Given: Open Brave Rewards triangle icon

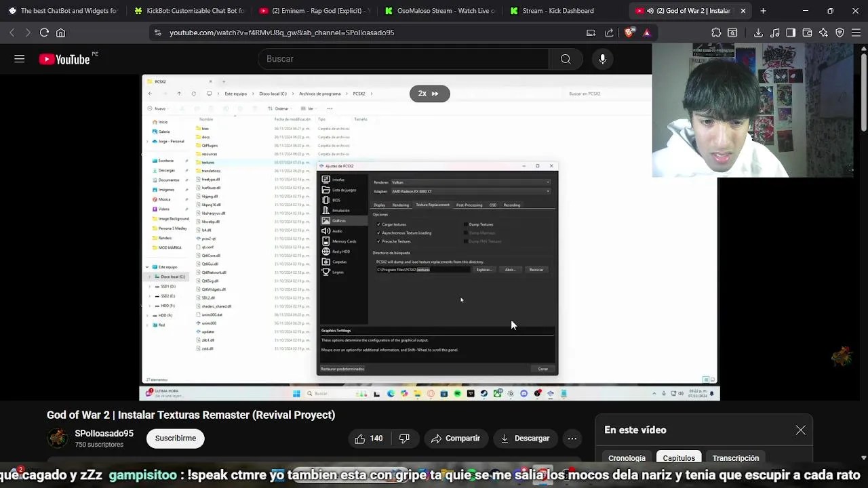Looking at the screenshot, I should click(x=646, y=33).
